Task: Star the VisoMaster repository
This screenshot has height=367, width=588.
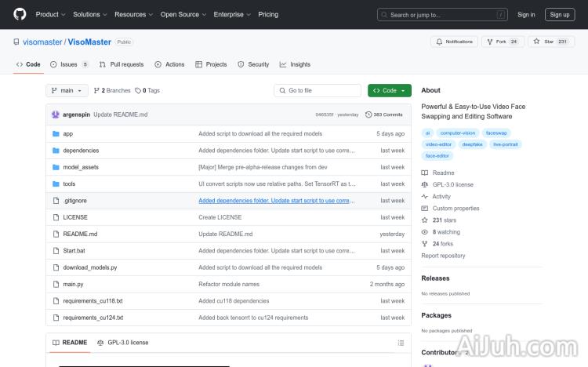Action: pos(550,42)
